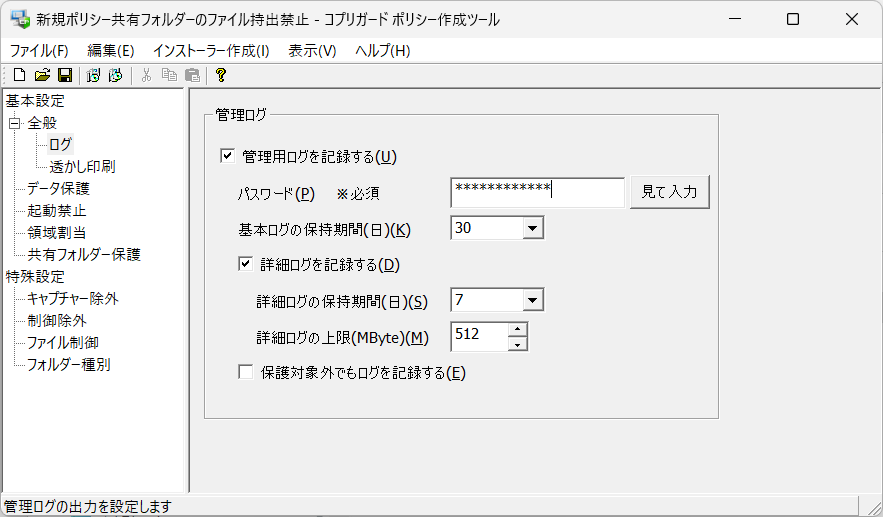Open help with the question mark icon
Image resolution: width=883 pixels, height=517 pixels.
coord(221,75)
